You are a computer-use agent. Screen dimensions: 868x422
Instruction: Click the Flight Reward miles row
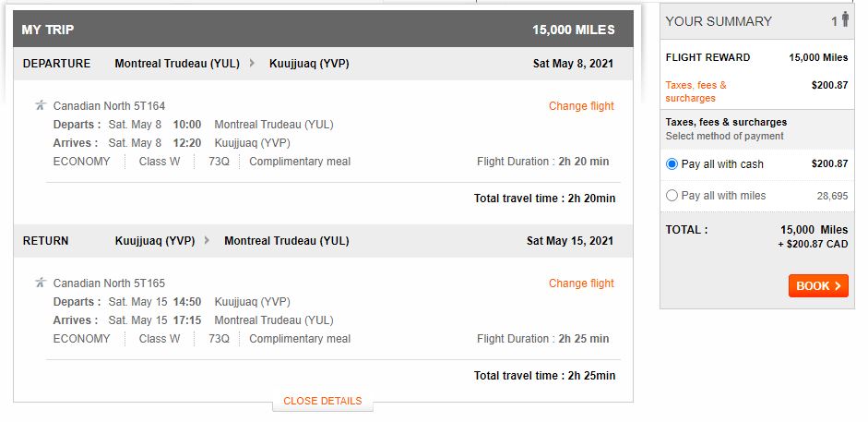pos(756,57)
